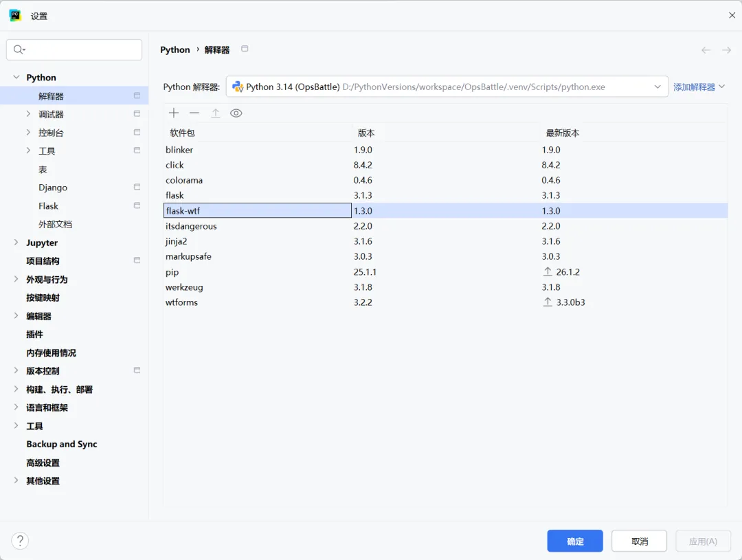Navigate back with the left arrow
Viewport: 742px width, 560px height.
pyautogui.click(x=706, y=50)
